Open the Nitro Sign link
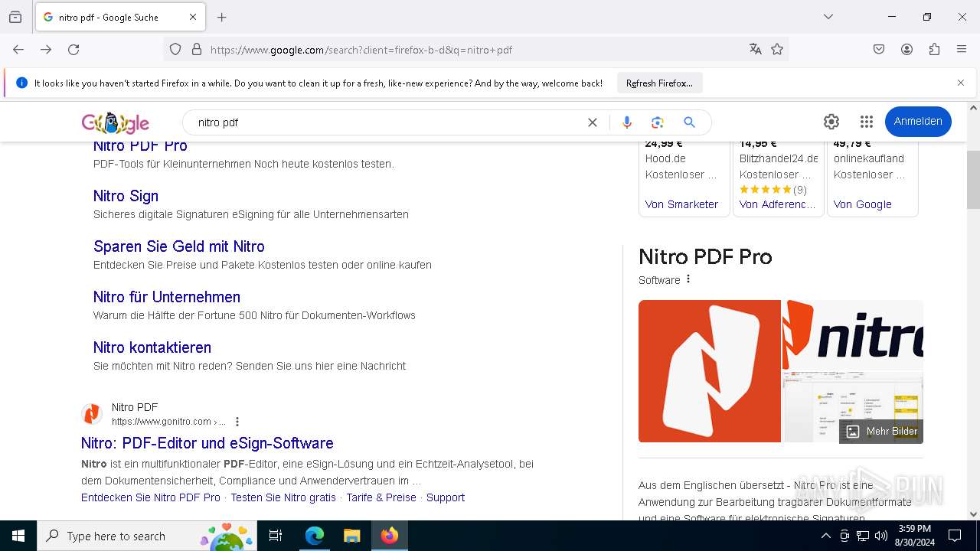Screen dimensions: 980x551 pyautogui.click(x=126, y=196)
